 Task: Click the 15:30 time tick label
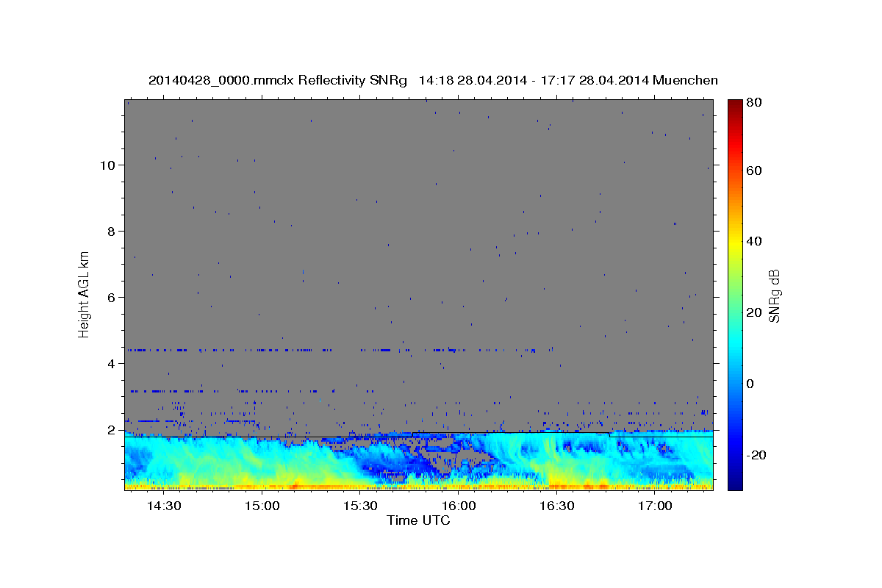360,506
